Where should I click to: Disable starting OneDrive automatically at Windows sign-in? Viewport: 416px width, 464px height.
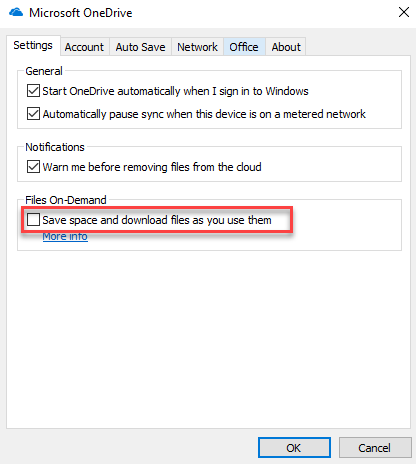33,91
